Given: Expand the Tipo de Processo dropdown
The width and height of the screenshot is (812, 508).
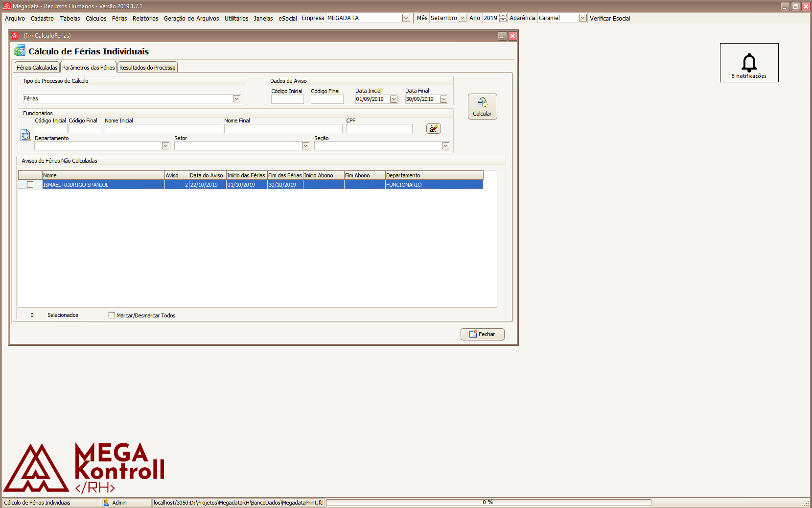Looking at the screenshot, I should tap(236, 99).
